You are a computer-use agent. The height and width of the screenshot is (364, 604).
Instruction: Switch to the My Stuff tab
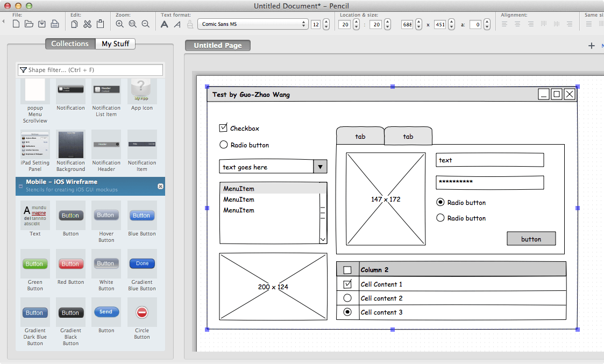[x=115, y=44]
